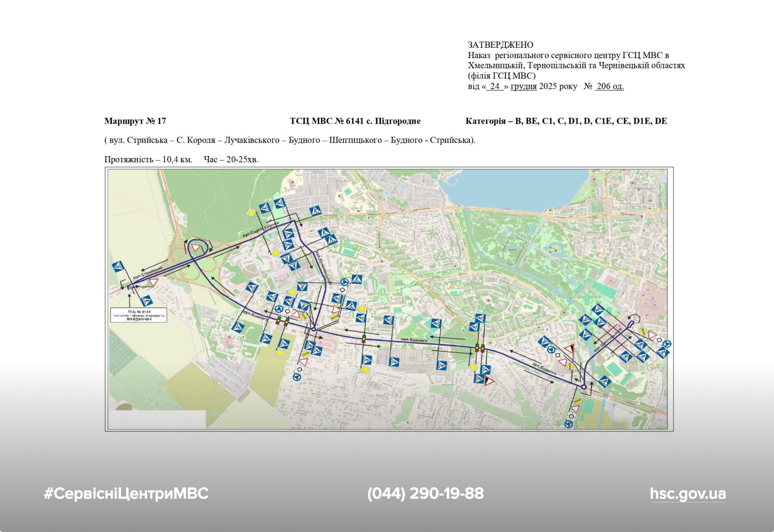The height and width of the screenshot is (532, 774).
Task: Select the topmost yellow priority road sign
Action: tap(251, 212)
